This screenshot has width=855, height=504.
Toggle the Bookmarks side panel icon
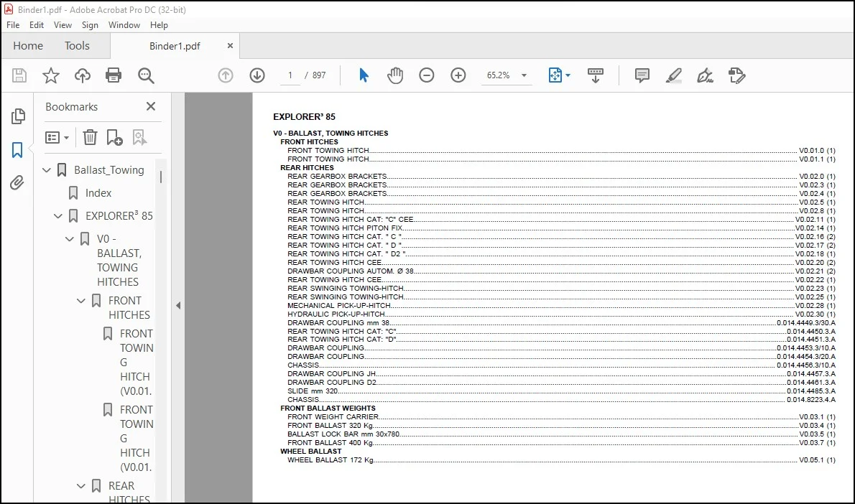17,150
